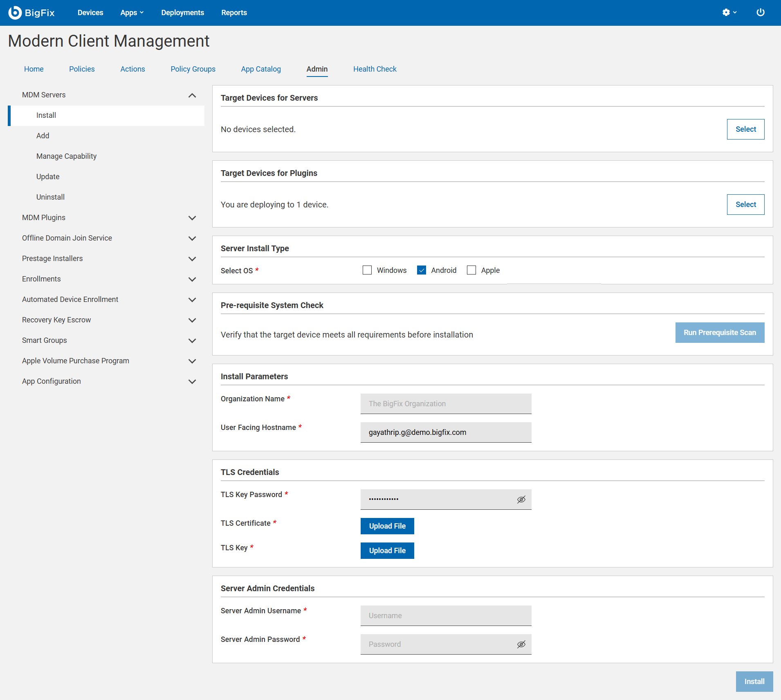Image resolution: width=781 pixels, height=700 pixels.
Task: Switch to the Health Check tab
Action: click(x=375, y=69)
